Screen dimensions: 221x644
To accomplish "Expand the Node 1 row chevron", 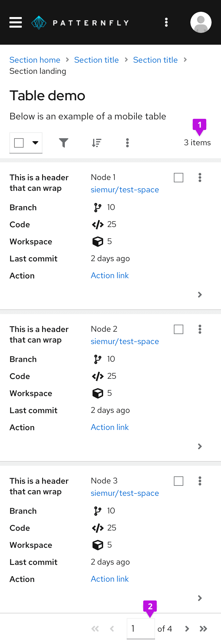I will (200, 295).
